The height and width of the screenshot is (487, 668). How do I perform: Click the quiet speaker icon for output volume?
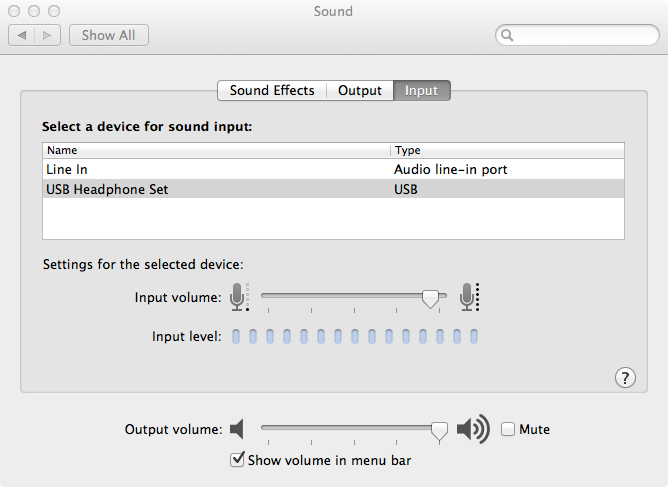(x=237, y=430)
